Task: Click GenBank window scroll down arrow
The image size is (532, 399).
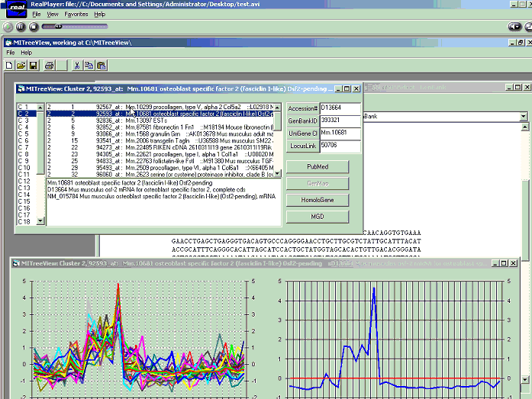Action: click(x=525, y=379)
